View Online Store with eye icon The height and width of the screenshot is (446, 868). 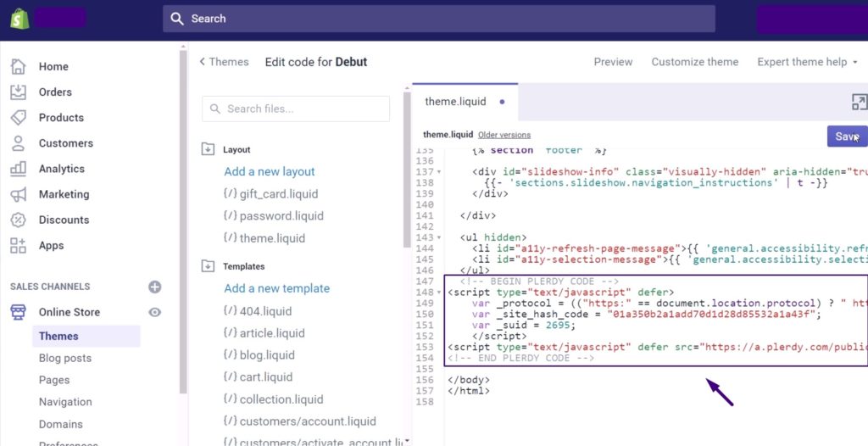tap(154, 312)
